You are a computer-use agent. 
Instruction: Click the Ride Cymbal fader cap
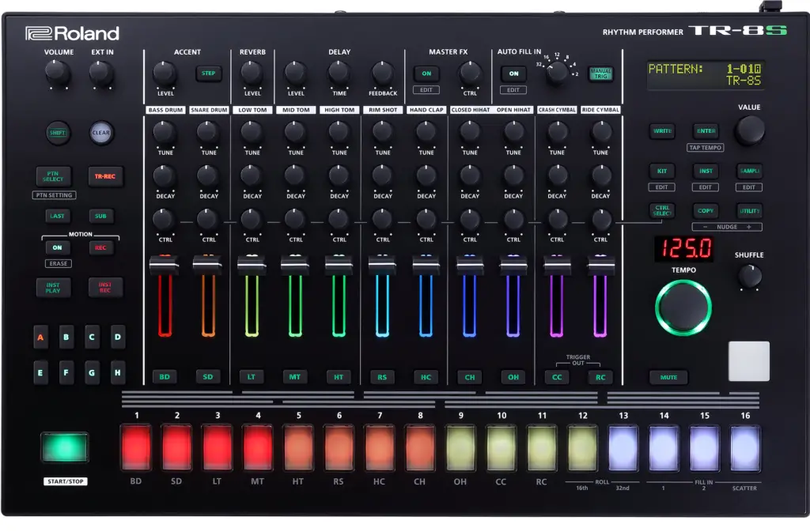601,264
